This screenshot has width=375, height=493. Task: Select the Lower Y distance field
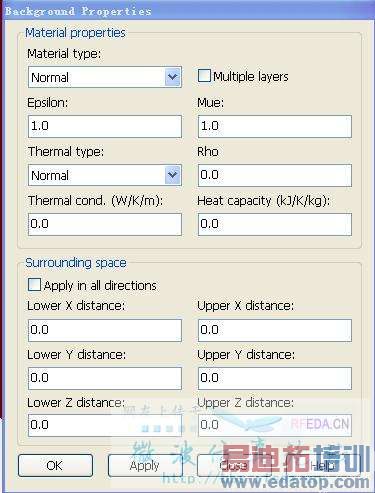[x=105, y=378]
